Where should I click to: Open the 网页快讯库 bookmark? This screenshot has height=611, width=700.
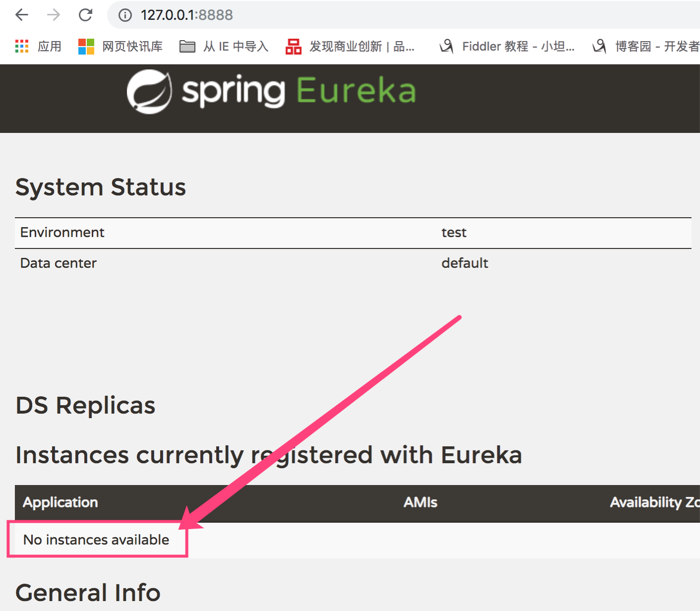(120, 46)
